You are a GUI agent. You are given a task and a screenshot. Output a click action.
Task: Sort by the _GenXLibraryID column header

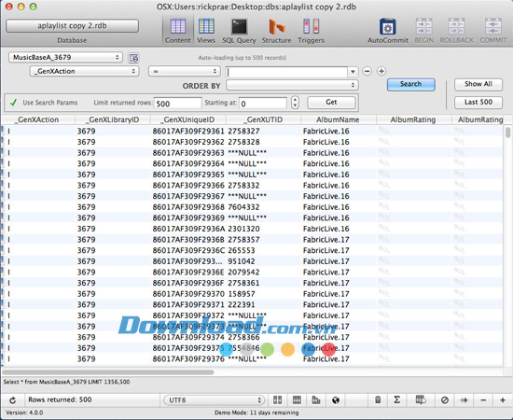tap(113, 119)
